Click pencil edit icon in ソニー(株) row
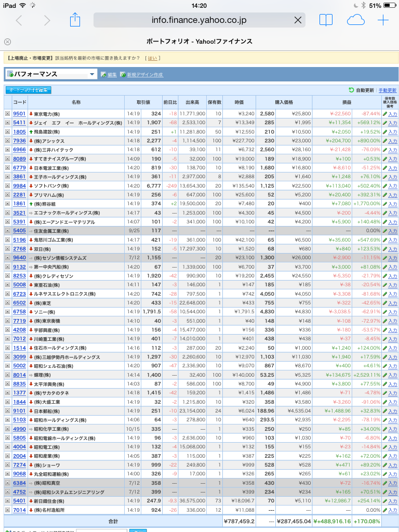 click(x=385, y=312)
